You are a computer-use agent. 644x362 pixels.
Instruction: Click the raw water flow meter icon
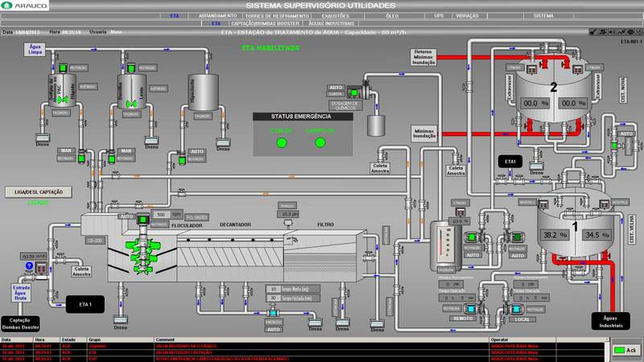point(41,269)
